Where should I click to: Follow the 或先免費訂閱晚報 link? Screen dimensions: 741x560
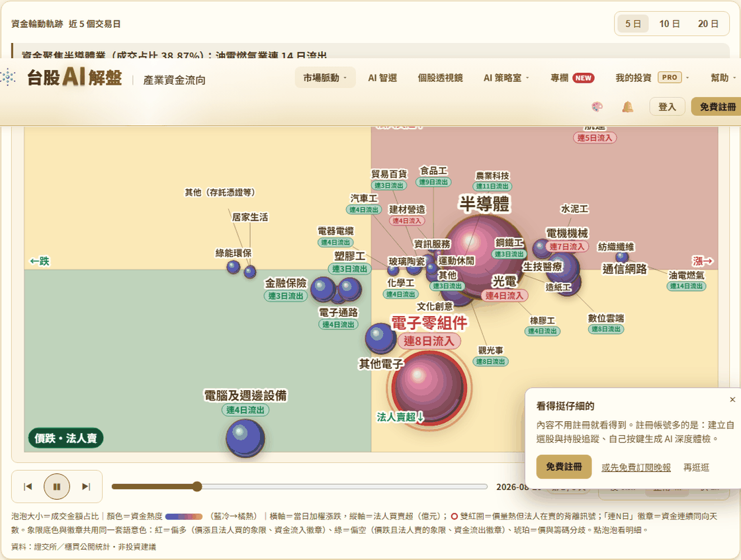636,467
